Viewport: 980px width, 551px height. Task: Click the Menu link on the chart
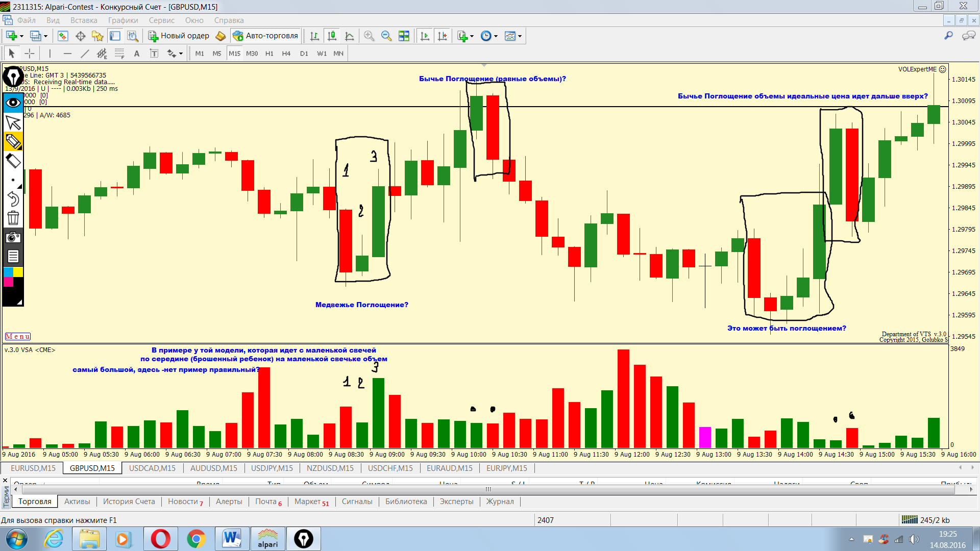click(17, 336)
